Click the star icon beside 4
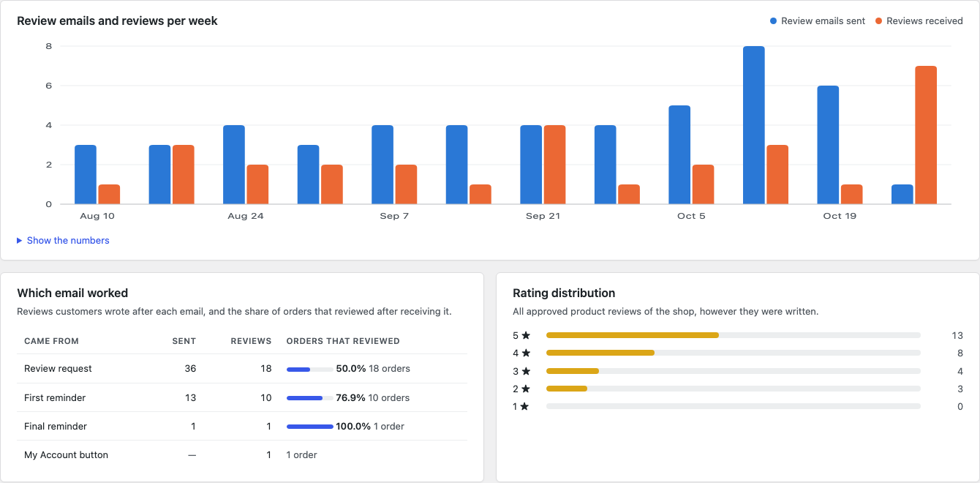Screen dimensions: 980x483 [526, 353]
